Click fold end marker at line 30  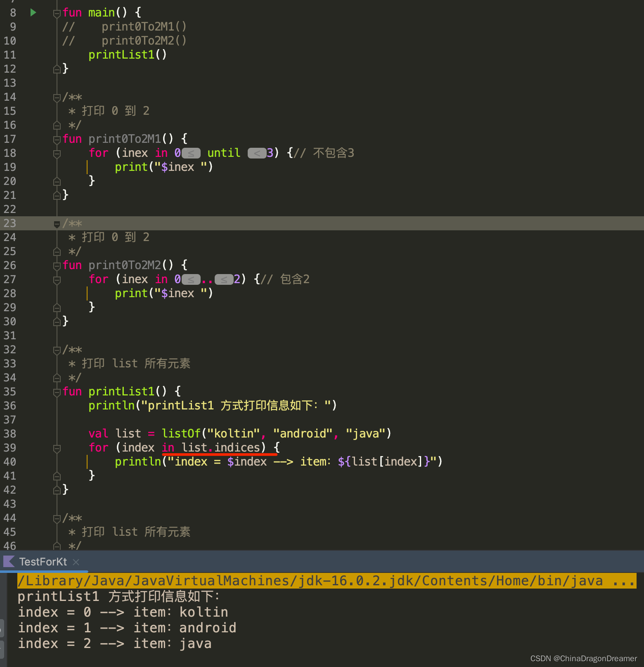point(57,322)
